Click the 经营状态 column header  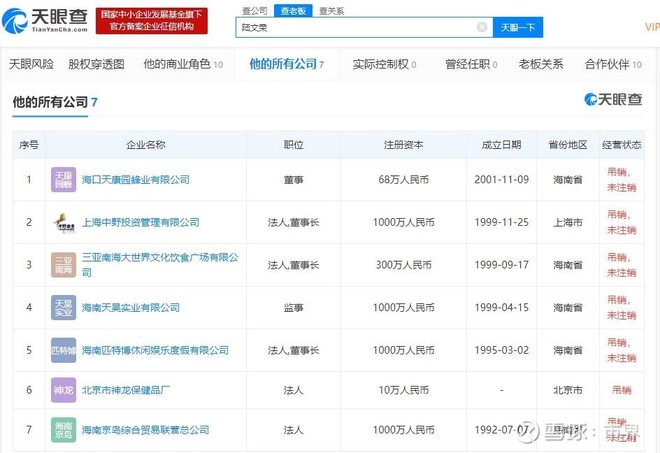point(622,145)
